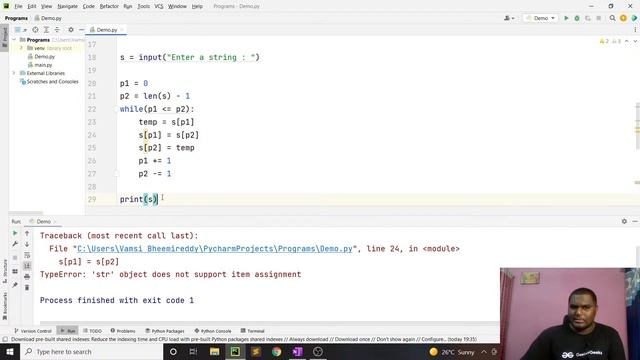This screenshot has height=360, width=640.
Task: Hide the Project tool window
Action: click(x=81, y=30)
